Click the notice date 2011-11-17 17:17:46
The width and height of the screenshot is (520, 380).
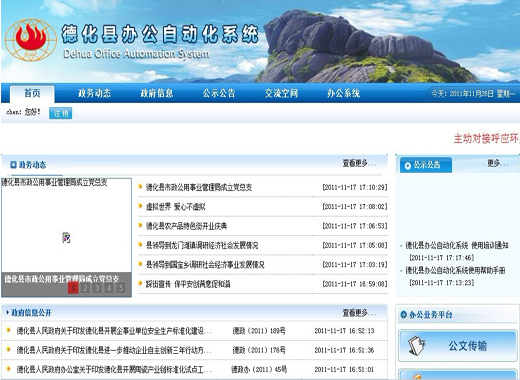pyautogui.click(x=442, y=258)
